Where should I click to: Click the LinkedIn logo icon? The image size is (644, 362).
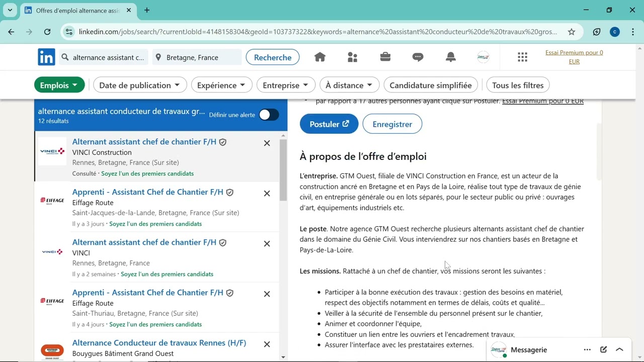(x=46, y=57)
